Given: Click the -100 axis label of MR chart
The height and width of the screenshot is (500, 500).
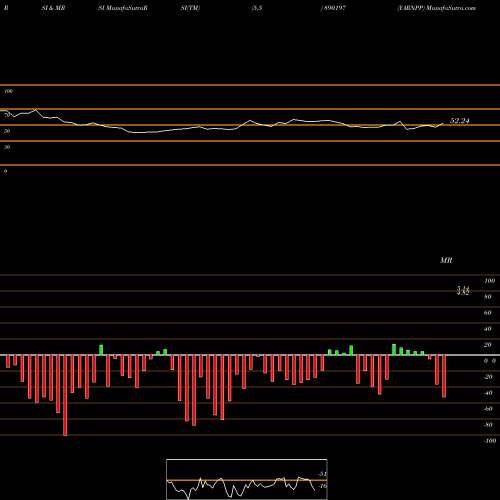Looking at the screenshot, I should (490, 441).
